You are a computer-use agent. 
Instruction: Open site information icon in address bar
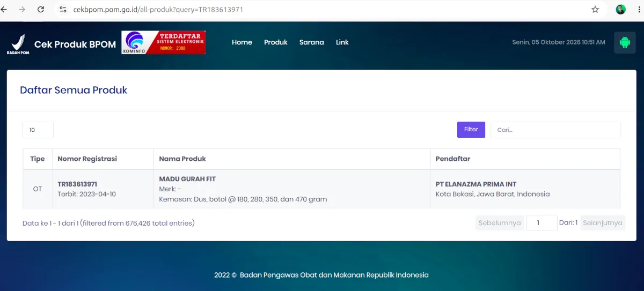point(63,10)
